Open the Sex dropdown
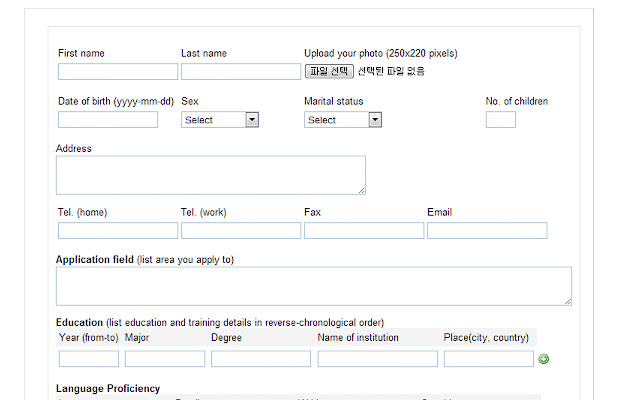Viewport: 640px width, 400px height. pos(220,120)
